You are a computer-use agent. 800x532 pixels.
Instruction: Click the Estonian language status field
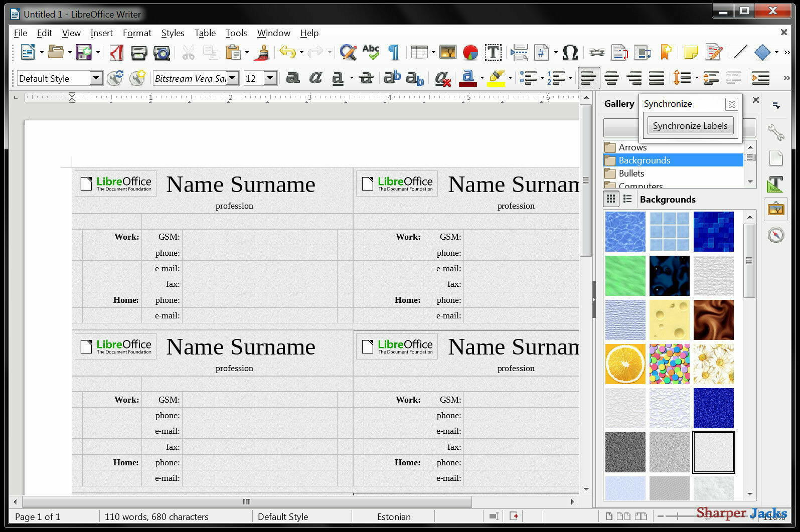pos(394,516)
